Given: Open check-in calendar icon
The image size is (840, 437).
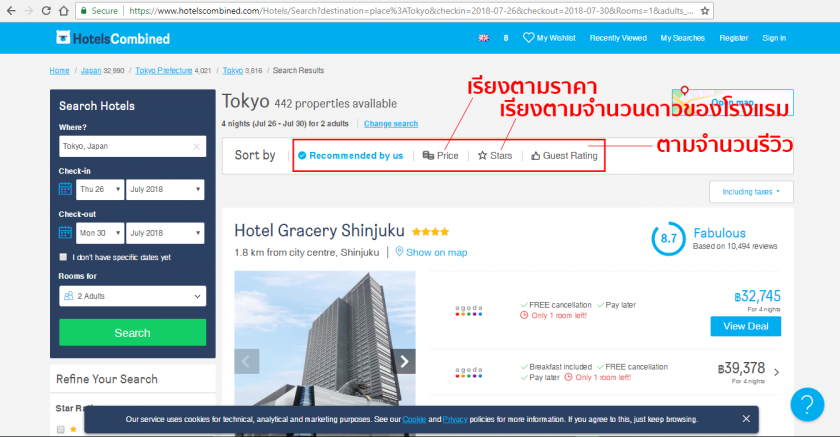Looking at the screenshot, I should point(65,189).
